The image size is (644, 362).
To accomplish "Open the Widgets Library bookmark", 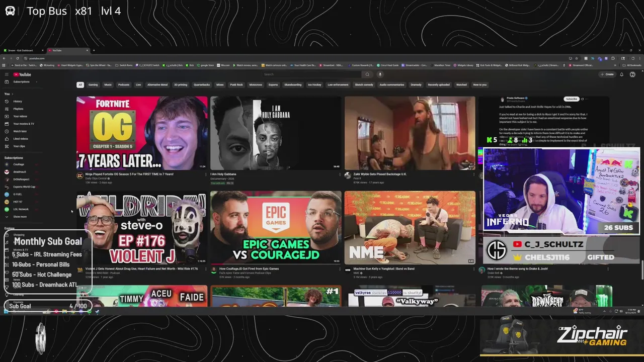I will pyautogui.click(x=464, y=65).
